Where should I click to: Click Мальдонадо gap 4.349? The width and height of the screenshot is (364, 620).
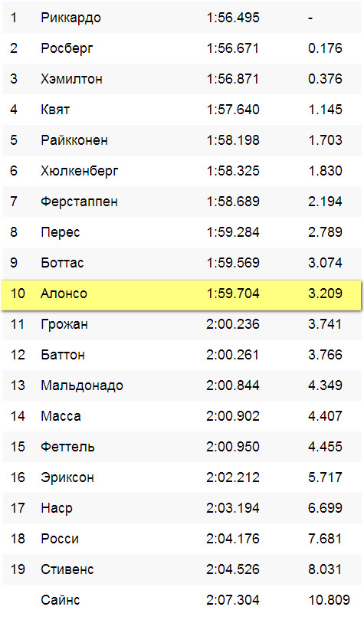(x=325, y=385)
